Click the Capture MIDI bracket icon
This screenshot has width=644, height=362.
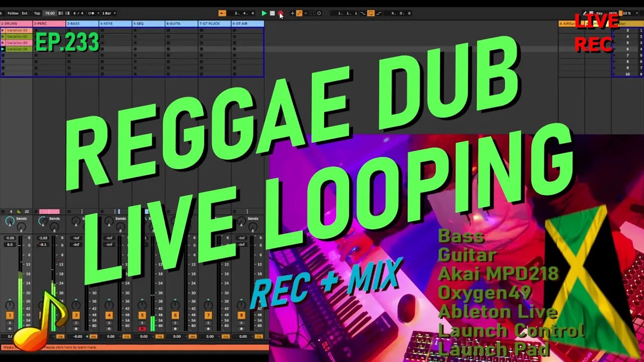[312, 13]
